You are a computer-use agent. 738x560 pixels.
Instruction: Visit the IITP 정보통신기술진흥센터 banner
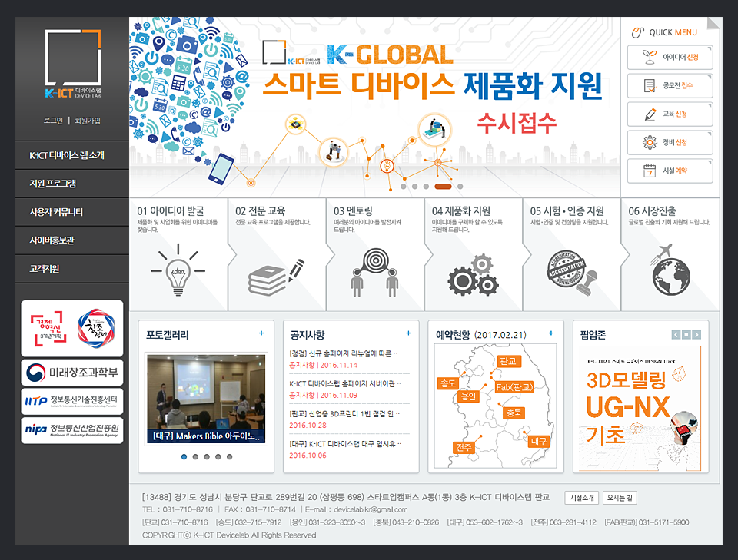click(x=72, y=401)
